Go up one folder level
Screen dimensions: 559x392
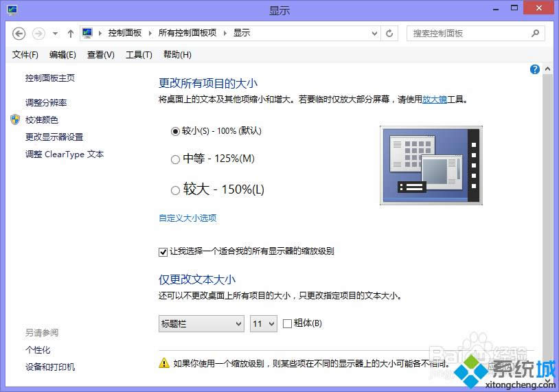tap(71, 34)
